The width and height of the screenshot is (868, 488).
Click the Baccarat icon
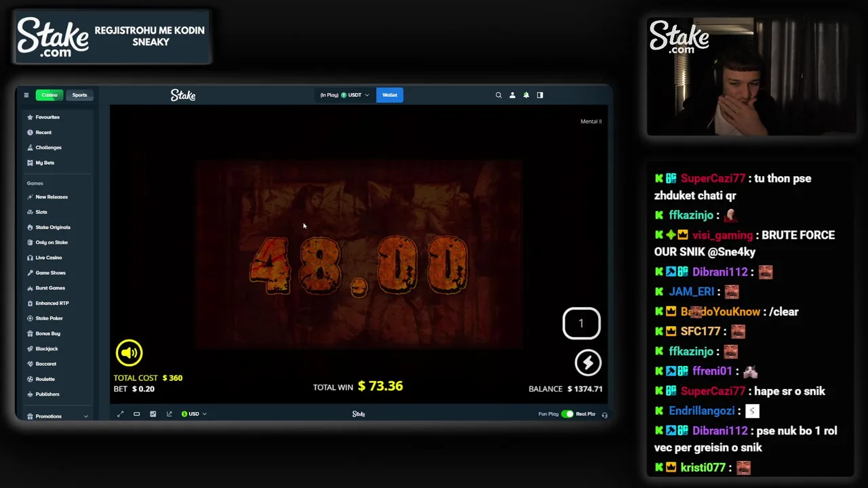(30, 364)
